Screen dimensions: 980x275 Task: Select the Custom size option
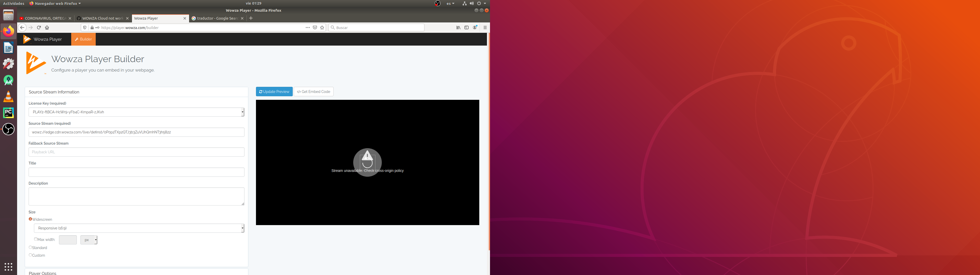[x=30, y=255]
